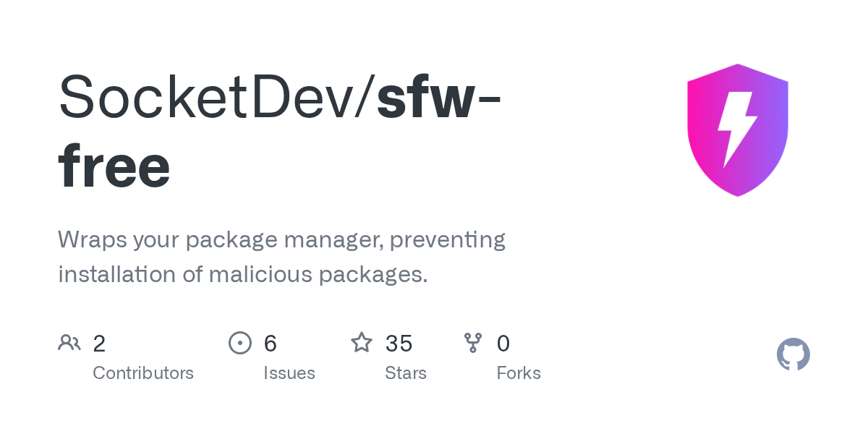The height and width of the screenshot is (434, 868).
Task: Click the word 'free' in the title
Action: [x=114, y=168]
